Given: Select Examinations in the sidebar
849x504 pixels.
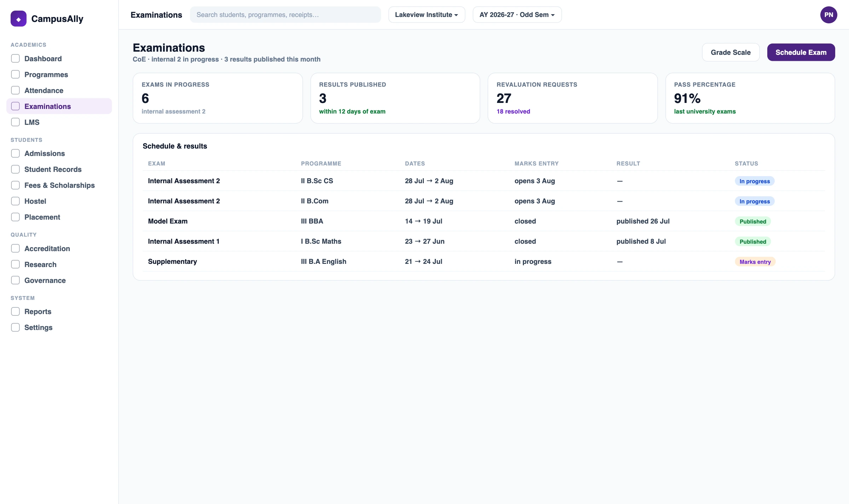Looking at the screenshot, I should (59, 106).
